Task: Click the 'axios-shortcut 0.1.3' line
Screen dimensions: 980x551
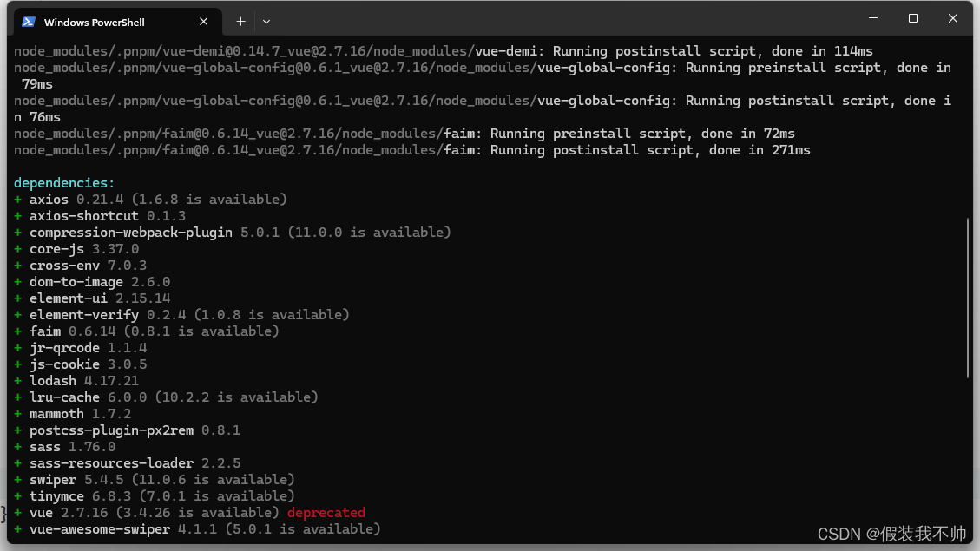Action: 100,215
